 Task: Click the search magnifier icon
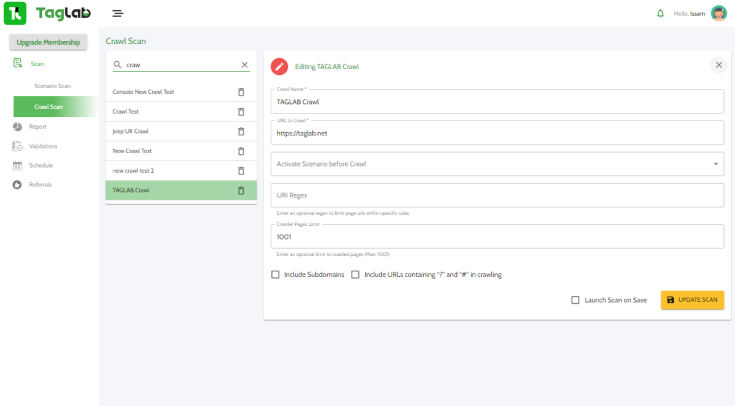click(118, 65)
